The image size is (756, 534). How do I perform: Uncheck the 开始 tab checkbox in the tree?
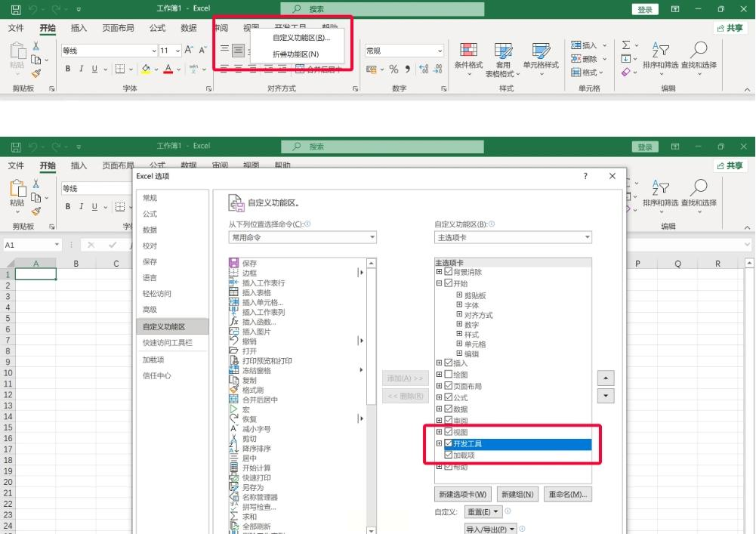click(449, 283)
